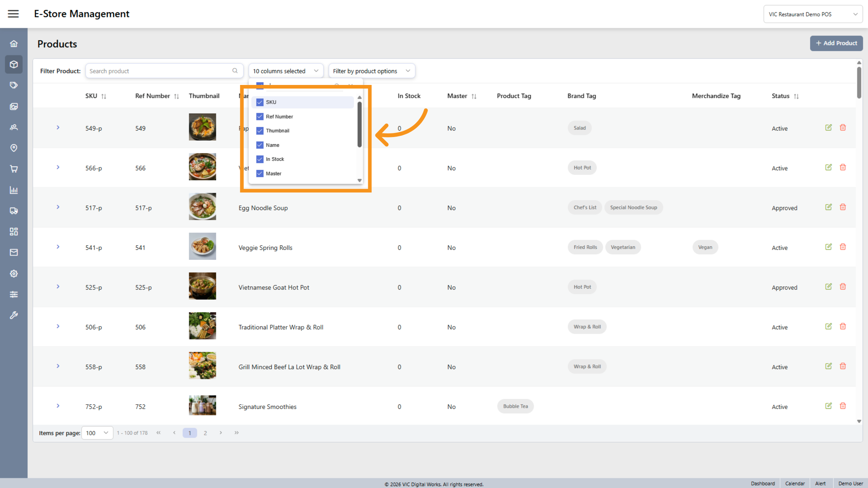The height and width of the screenshot is (488, 868).
Task: Open the VIC Restaurant Demo POS selector
Action: [813, 14]
